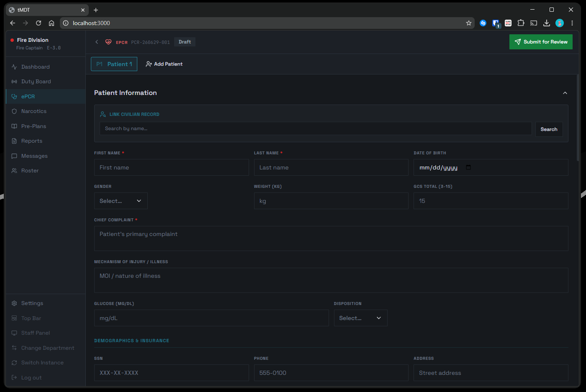The height and width of the screenshot is (392, 586).
Task: Open the Dashboard menu item
Action: [46, 67]
